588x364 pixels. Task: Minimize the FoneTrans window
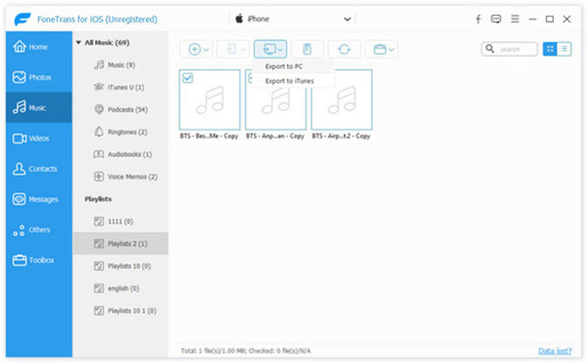tap(533, 19)
